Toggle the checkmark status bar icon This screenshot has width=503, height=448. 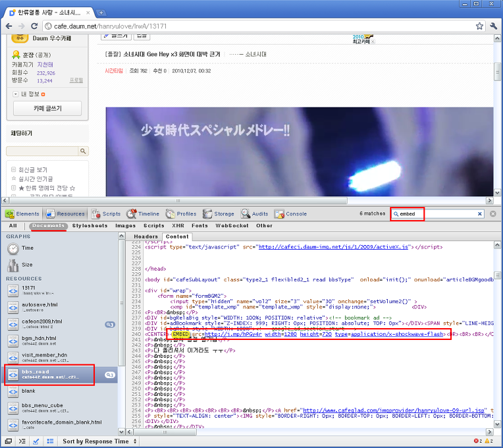(36, 441)
